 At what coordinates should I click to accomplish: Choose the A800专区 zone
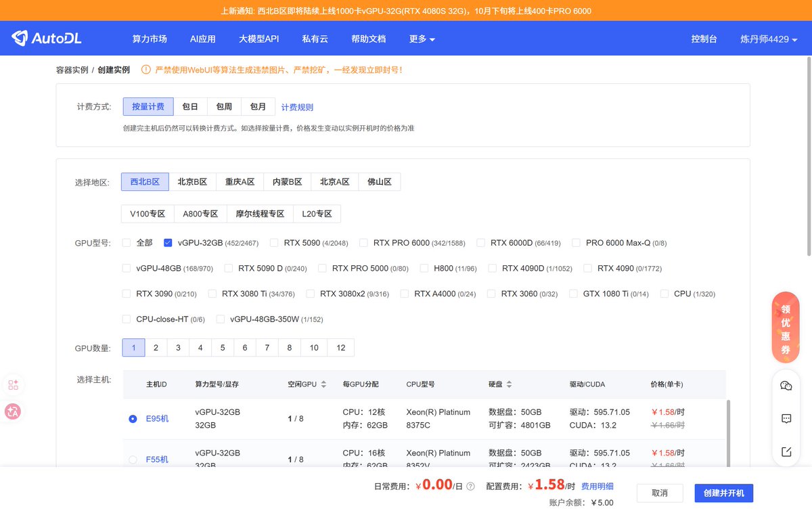[x=200, y=214]
